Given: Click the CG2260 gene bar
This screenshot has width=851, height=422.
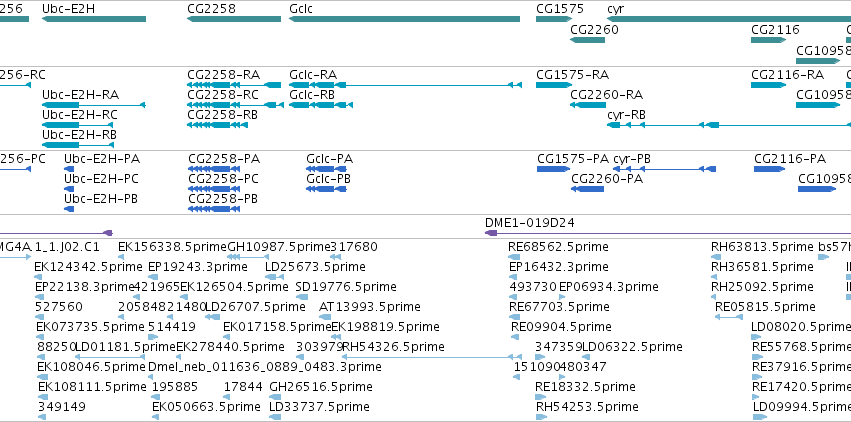Looking at the screenshot, I should tap(587, 40).
